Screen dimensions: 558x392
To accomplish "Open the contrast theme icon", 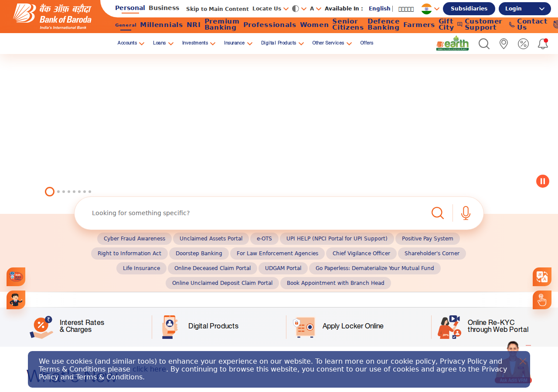I will 296,9.
